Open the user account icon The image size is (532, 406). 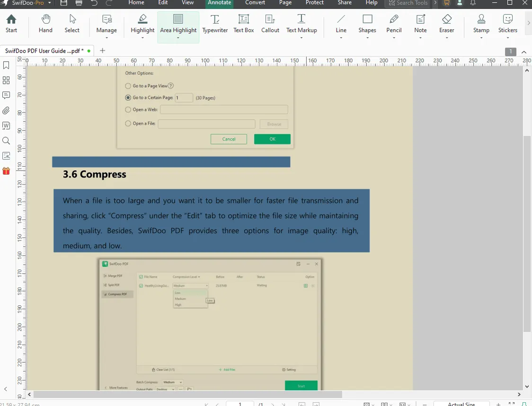click(460, 3)
